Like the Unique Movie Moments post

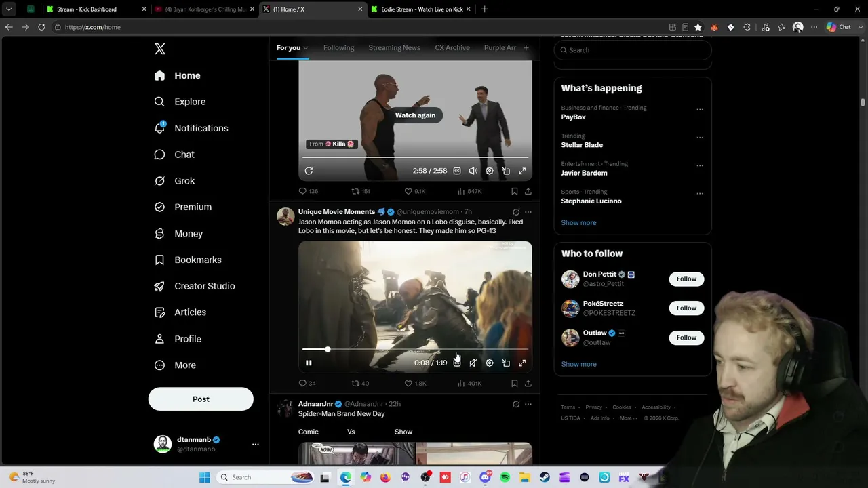415,384
